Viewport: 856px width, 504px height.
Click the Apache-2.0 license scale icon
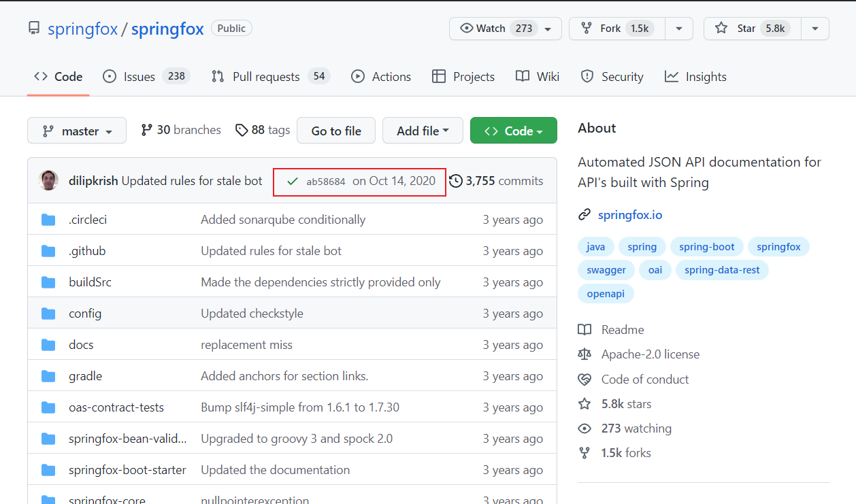point(585,354)
